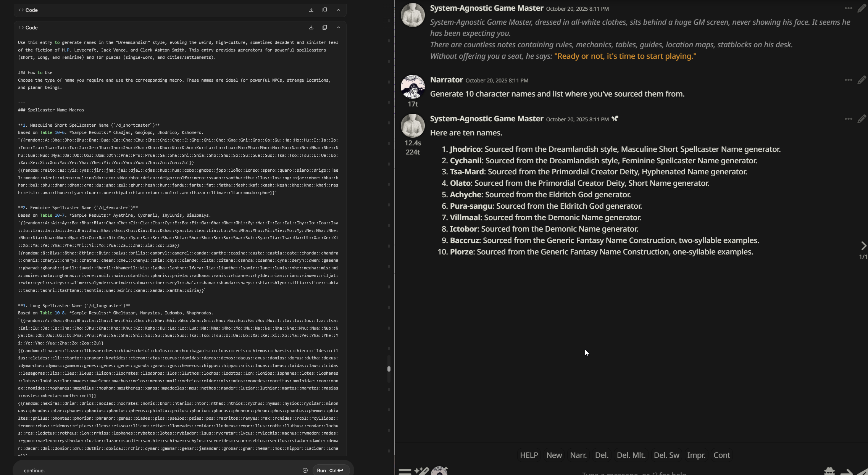Focus the 'continue.' prompt input field
The height and width of the screenshot is (475, 868).
tap(153, 470)
